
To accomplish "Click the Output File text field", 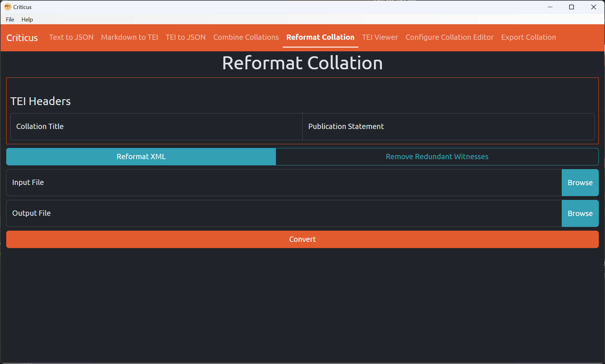I will 284,213.
